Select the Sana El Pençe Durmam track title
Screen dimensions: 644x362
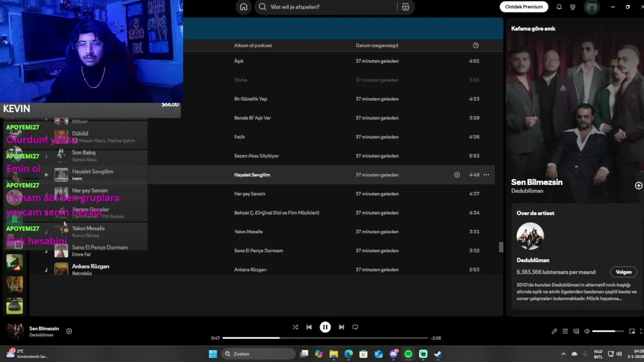[x=100, y=247]
